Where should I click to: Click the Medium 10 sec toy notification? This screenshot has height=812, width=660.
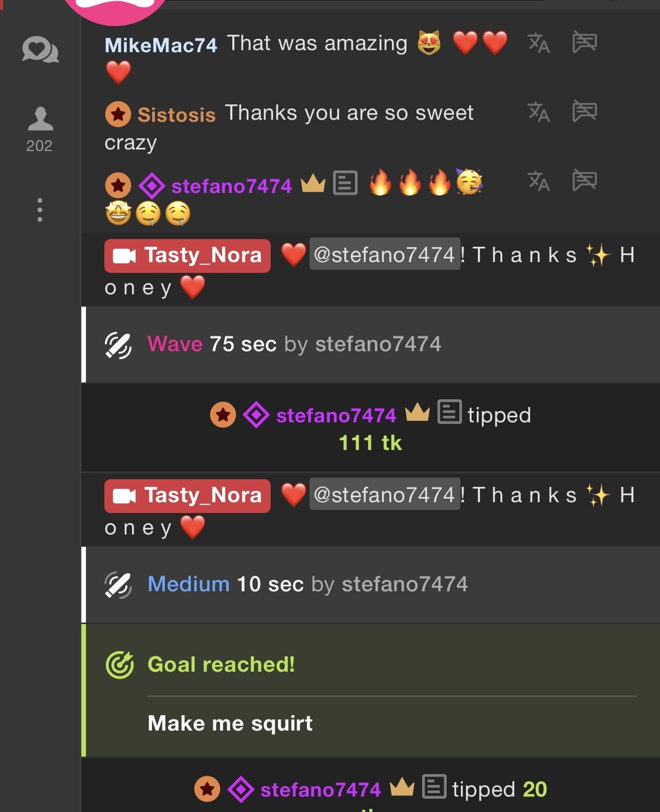tap(307, 584)
